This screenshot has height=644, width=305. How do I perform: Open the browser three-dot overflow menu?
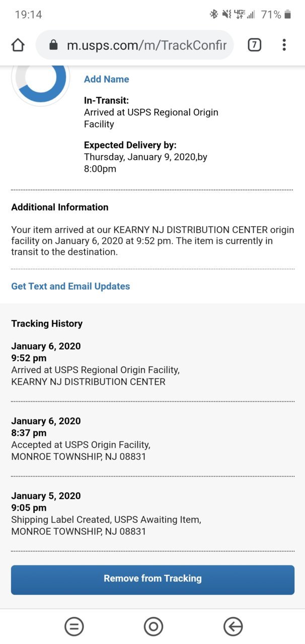pyautogui.click(x=284, y=45)
